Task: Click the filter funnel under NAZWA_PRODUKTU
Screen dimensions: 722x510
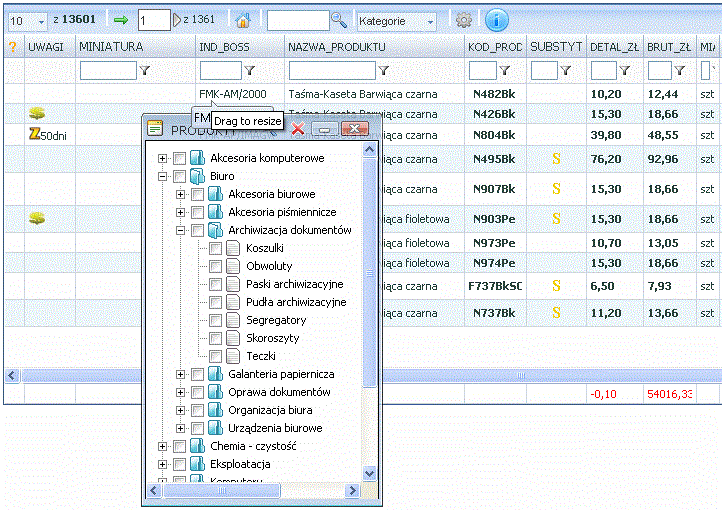Action: (384, 70)
